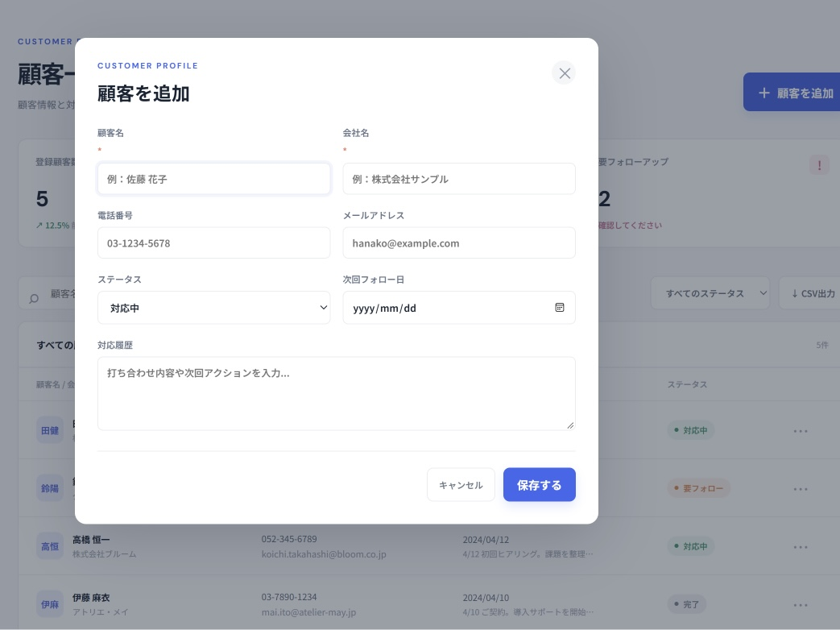The image size is (840, 630).
Task: Open the calendar picker icon for 次回フォロー日
Action: point(559,308)
